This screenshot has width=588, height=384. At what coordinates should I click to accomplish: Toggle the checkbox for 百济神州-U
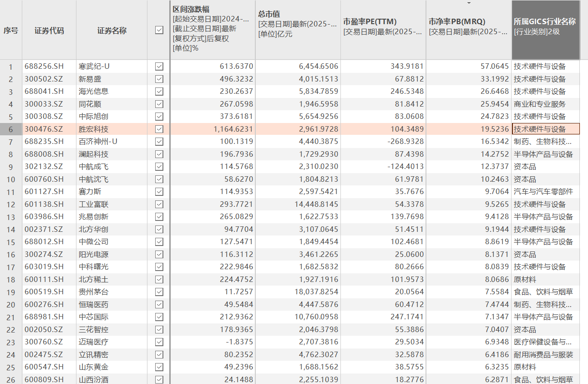point(159,142)
